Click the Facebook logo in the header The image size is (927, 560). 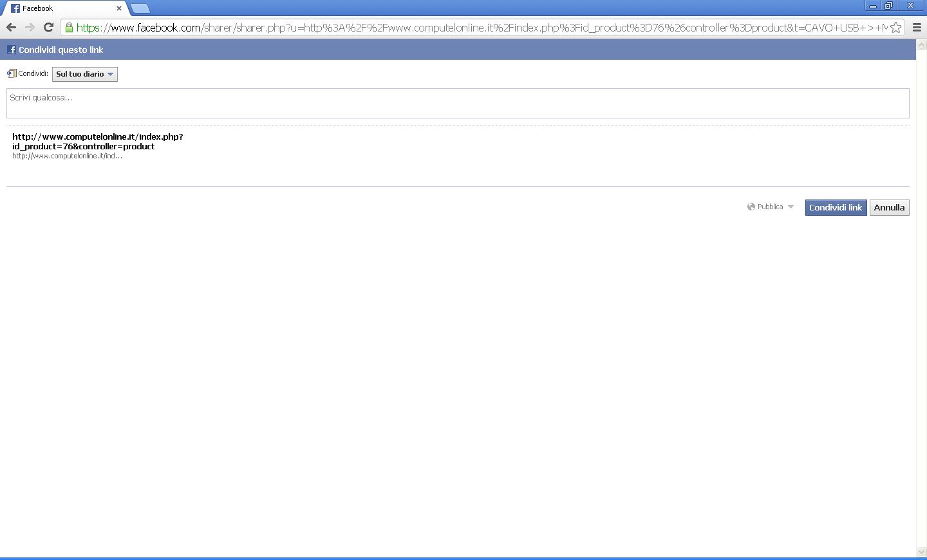click(x=12, y=50)
